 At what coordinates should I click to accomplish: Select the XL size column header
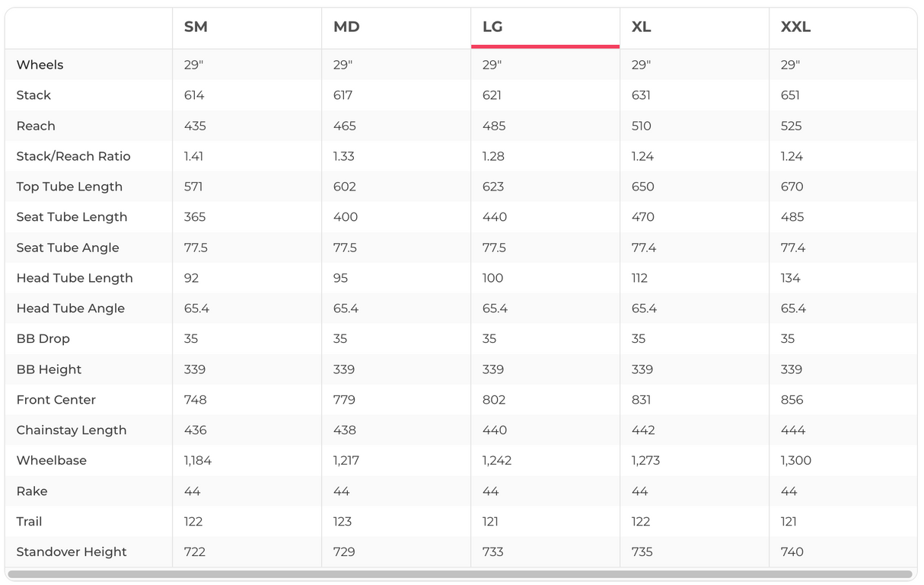tap(641, 27)
